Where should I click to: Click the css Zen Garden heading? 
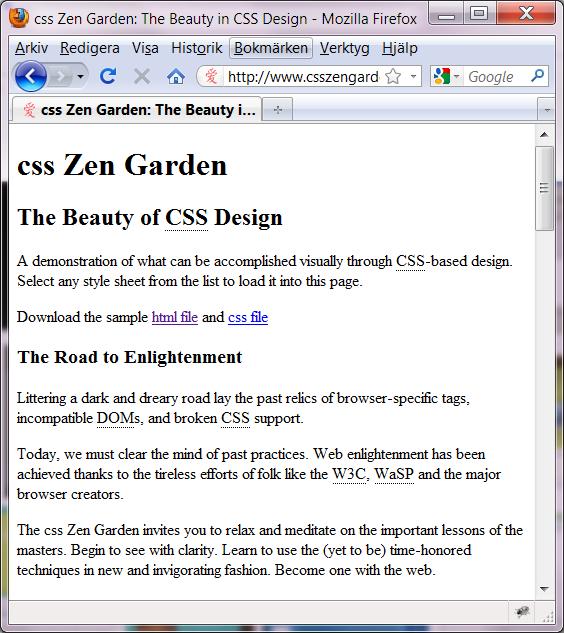[122, 165]
